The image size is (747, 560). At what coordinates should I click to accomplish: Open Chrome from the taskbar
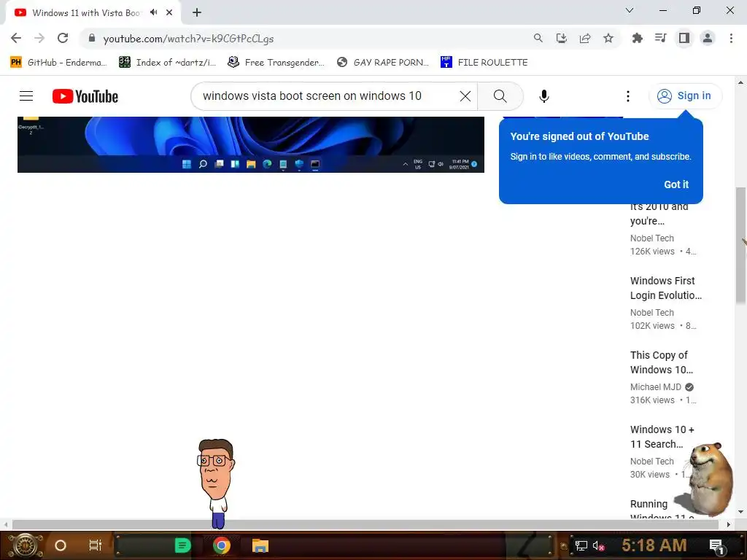tap(221, 545)
